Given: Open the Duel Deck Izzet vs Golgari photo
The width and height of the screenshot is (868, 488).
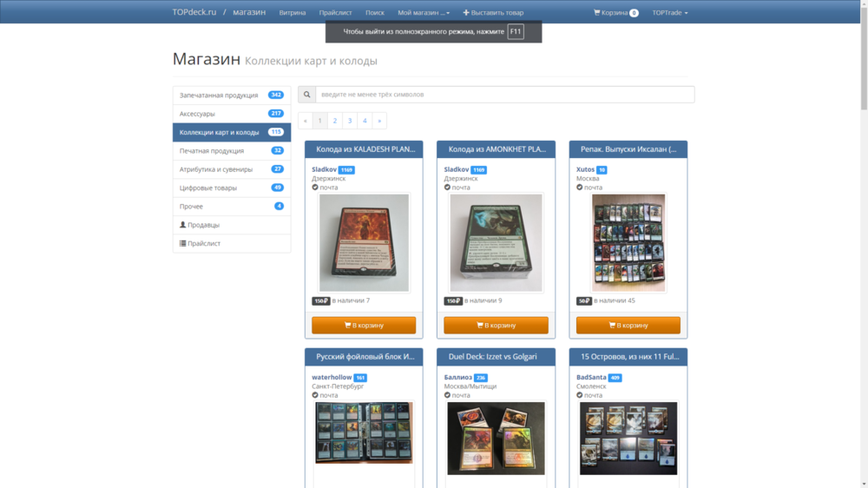Looking at the screenshot, I should (496, 438).
